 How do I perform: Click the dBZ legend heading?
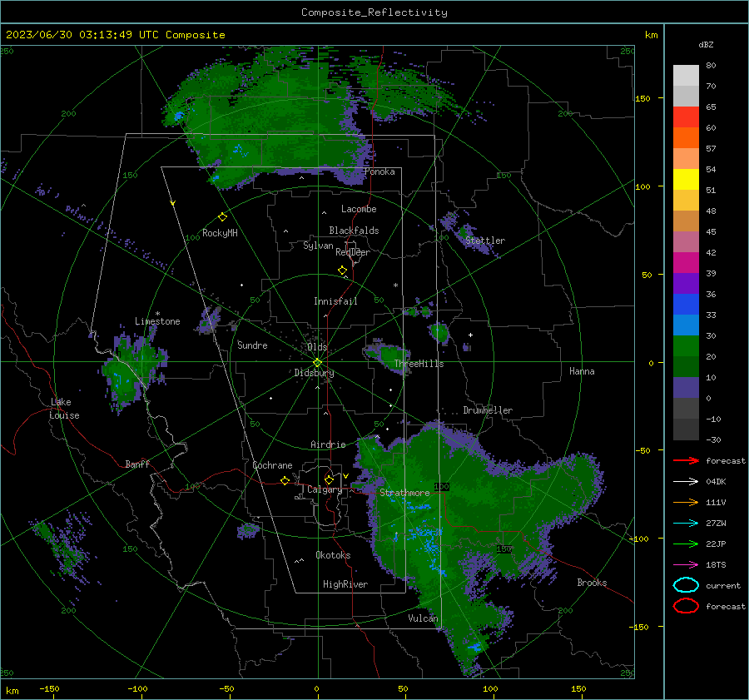(x=706, y=44)
